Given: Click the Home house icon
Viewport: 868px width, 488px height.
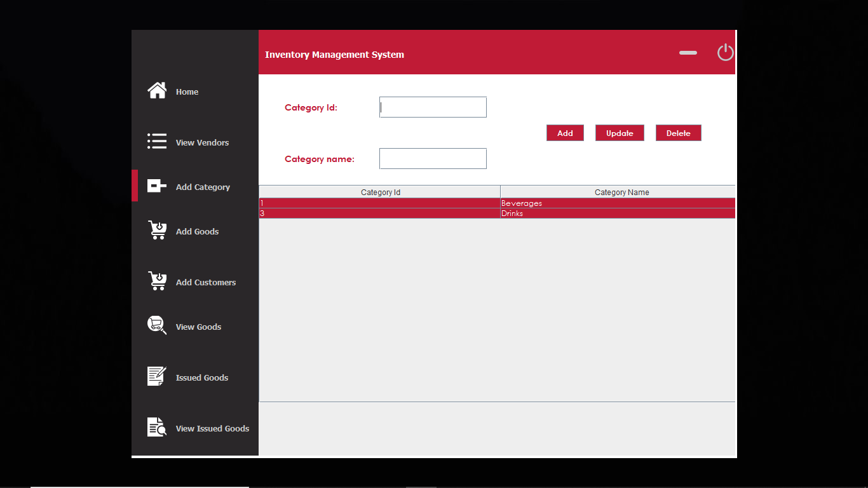Looking at the screenshot, I should (x=157, y=90).
